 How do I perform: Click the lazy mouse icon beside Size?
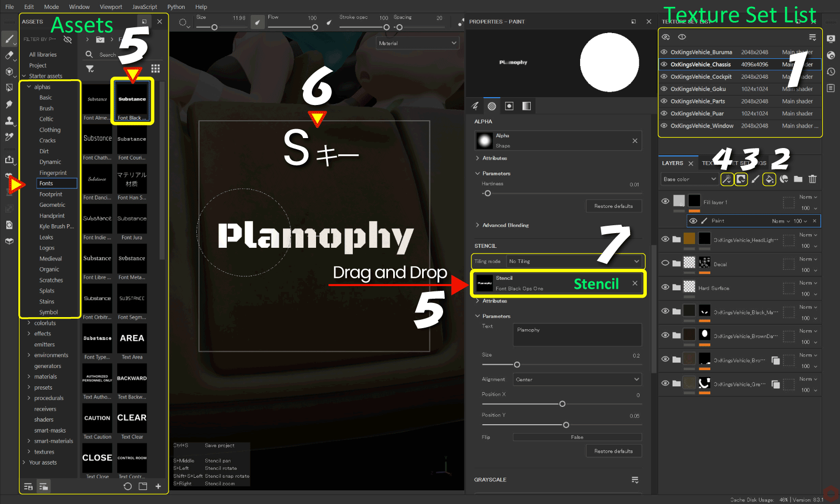click(257, 22)
